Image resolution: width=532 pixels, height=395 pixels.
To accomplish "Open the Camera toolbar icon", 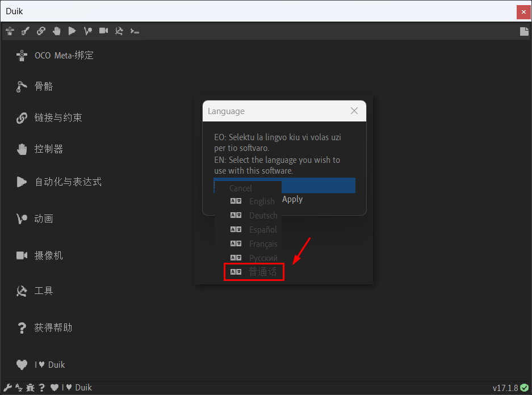I will [x=103, y=31].
